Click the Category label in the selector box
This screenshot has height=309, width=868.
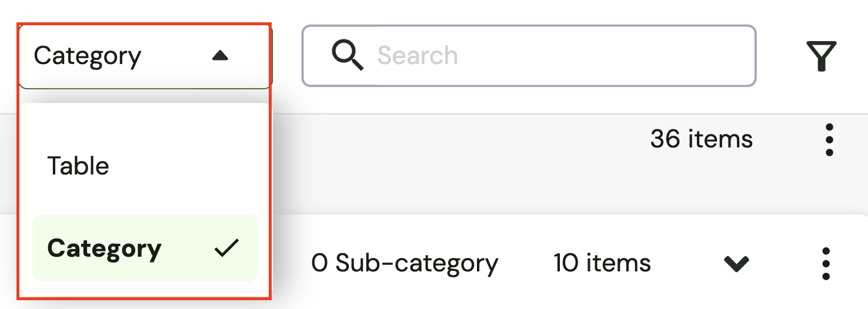pyautogui.click(x=88, y=56)
